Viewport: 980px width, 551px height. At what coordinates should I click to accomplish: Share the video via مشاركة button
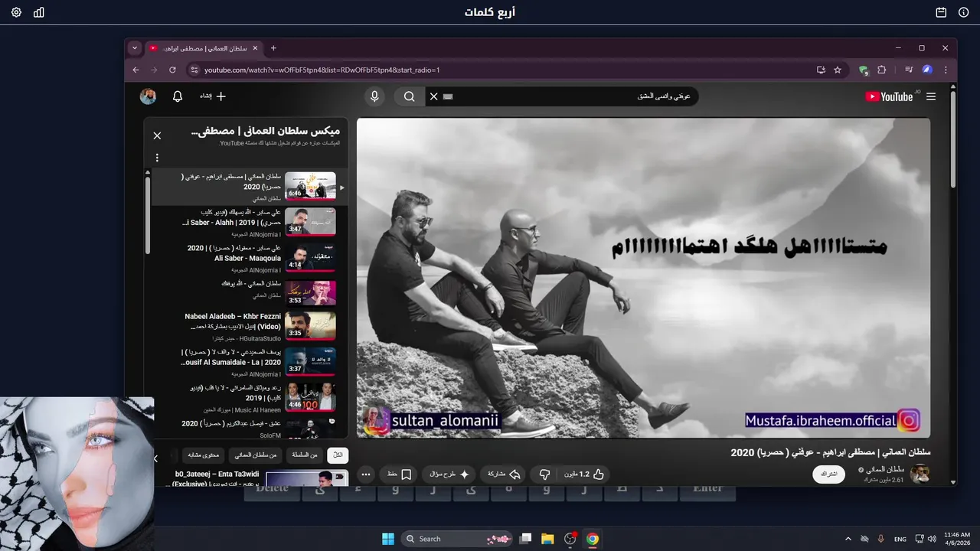505,474
